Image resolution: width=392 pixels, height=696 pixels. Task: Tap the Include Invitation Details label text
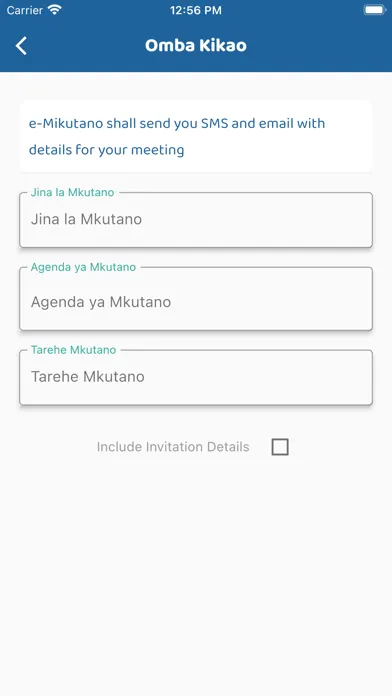pos(173,447)
